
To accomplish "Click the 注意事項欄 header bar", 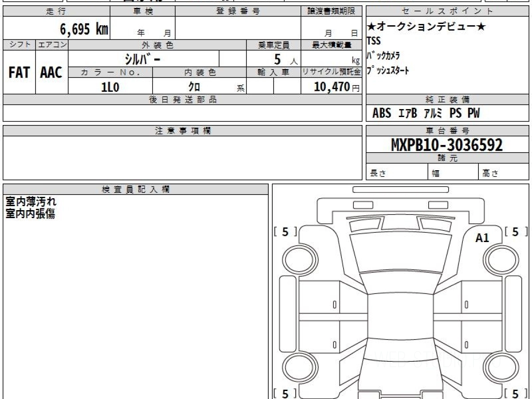I will click(x=183, y=131).
